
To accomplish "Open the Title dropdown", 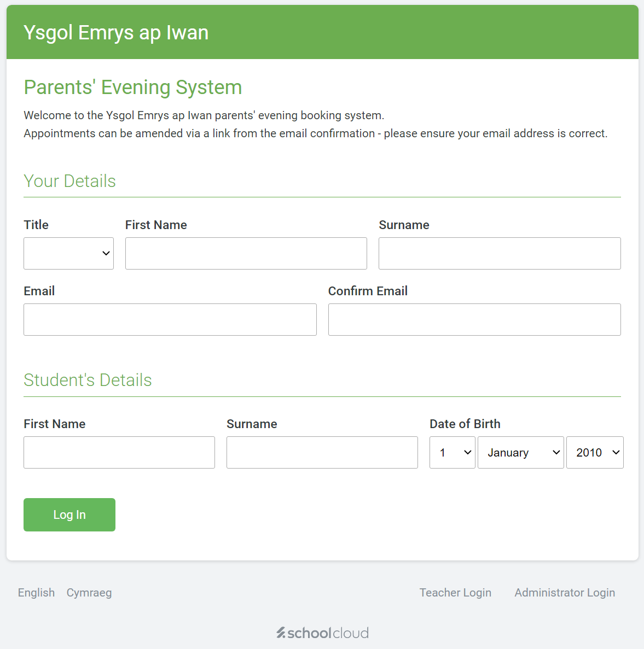I will point(68,253).
